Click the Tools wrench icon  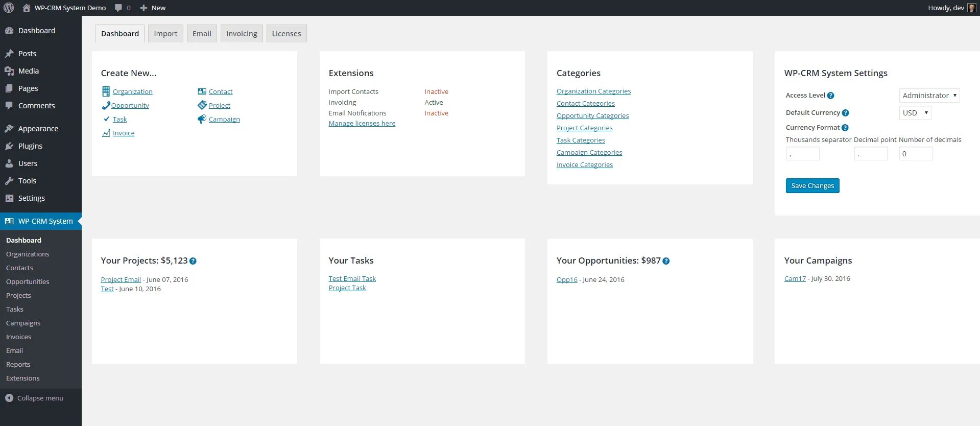coord(9,181)
